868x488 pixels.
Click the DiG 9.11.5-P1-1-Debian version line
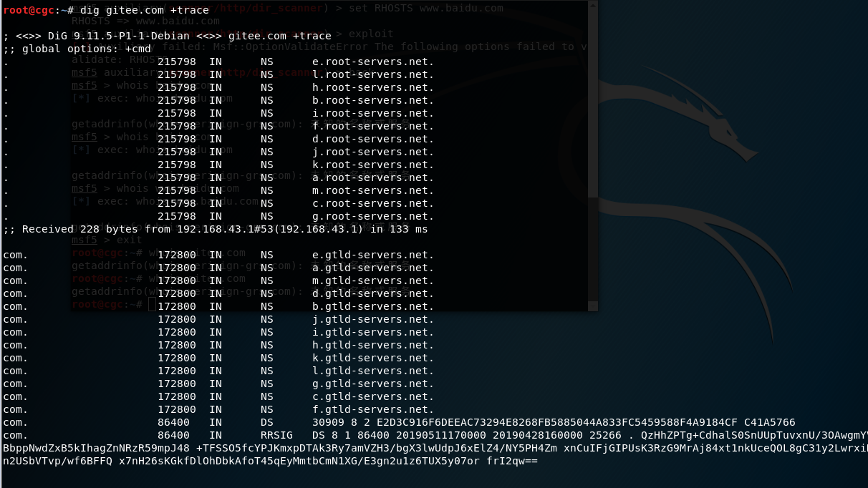click(x=167, y=36)
